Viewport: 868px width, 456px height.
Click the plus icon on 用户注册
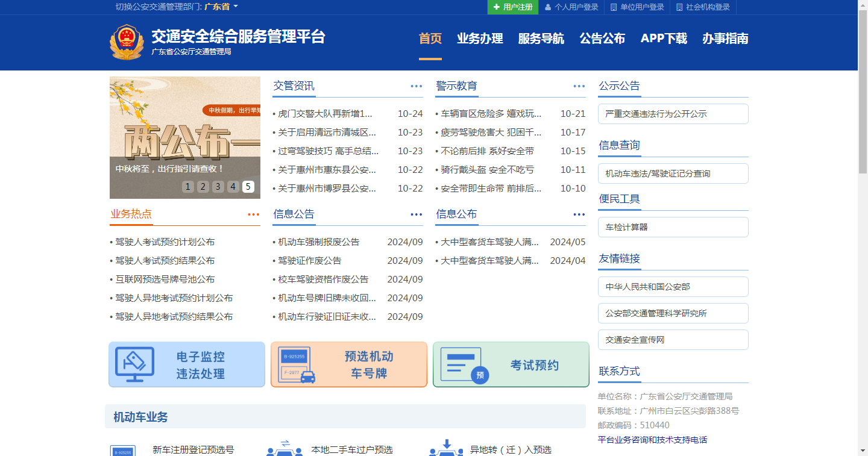click(x=496, y=7)
